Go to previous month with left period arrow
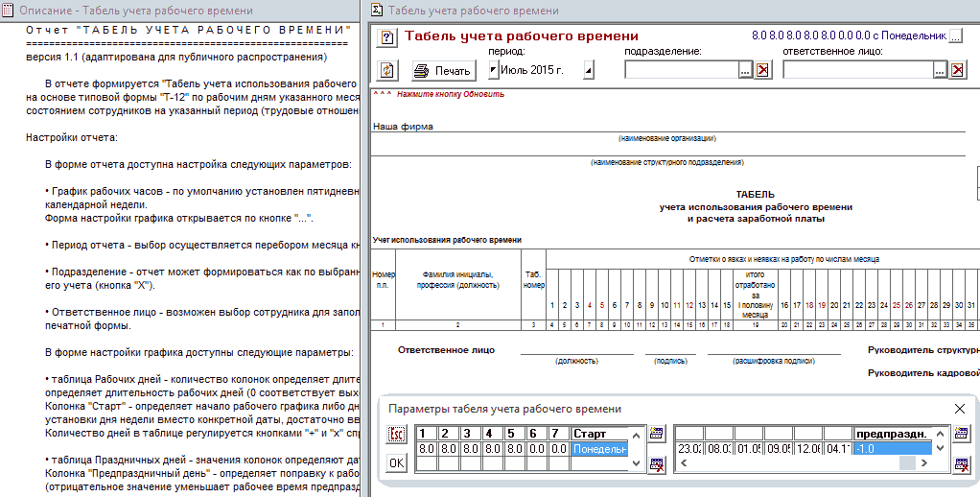This screenshot has width=980, height=497. tap(493, 71)
